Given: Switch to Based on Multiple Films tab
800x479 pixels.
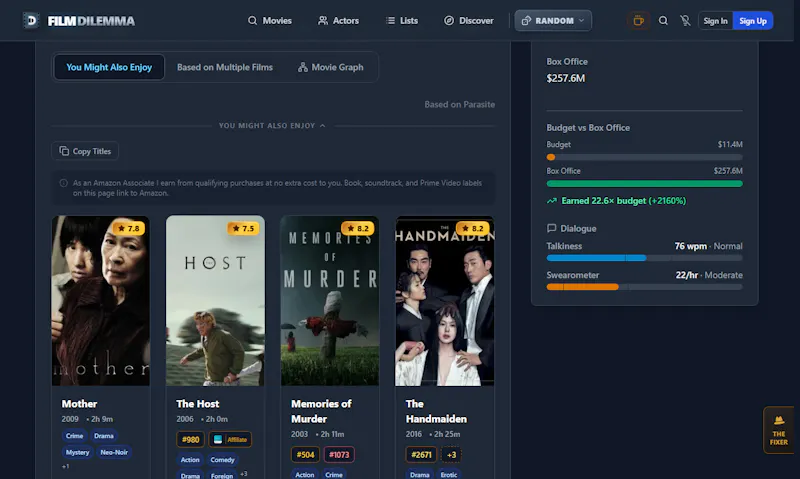Looking at the screenshot, I should [x=225, y=67].
